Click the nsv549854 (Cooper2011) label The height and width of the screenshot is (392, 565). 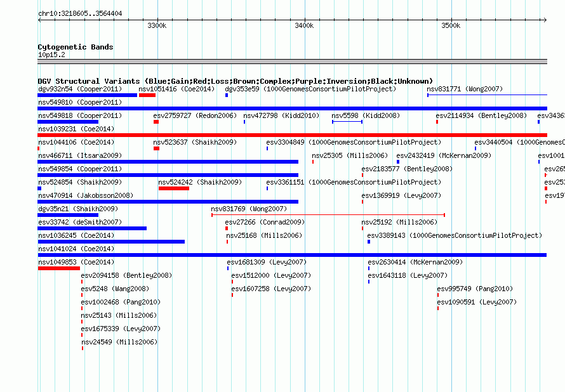coord(80,169)
